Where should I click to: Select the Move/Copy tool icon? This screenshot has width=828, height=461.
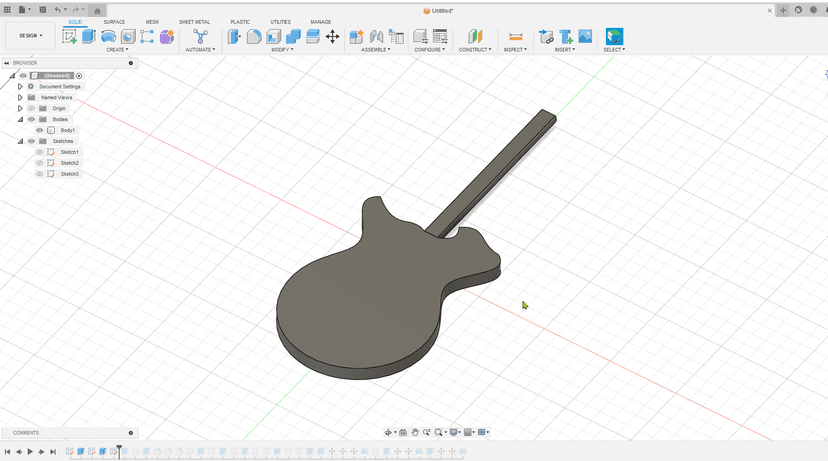tap(332, 36)
